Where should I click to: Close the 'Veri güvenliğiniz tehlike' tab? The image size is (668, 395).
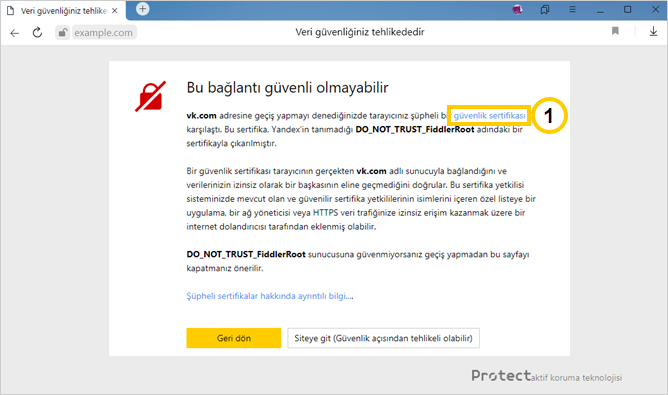click(115, 11)
